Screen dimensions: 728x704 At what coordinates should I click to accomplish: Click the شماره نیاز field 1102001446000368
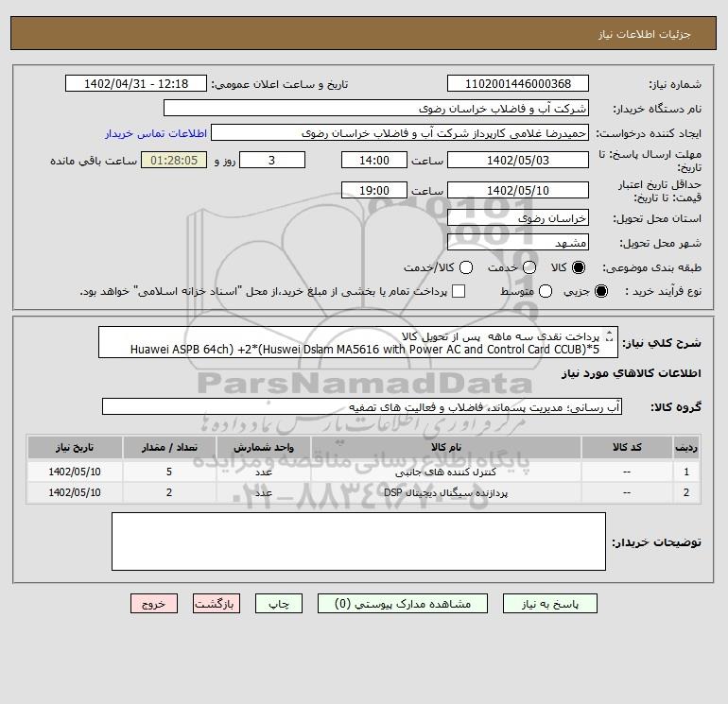click(x=518, y=83)
